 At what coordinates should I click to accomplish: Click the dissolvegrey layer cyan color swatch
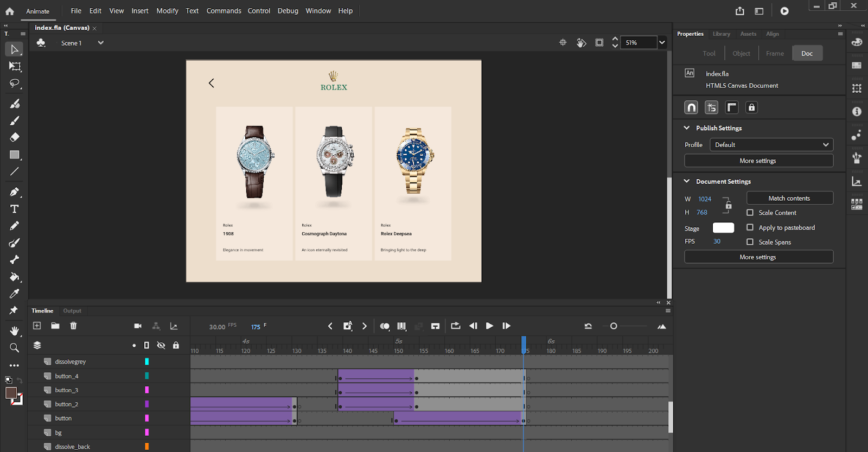146,361
